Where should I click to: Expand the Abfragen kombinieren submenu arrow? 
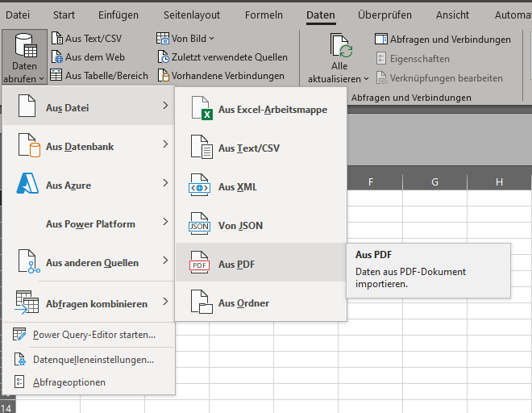pyautogui.click(x=165, y=301)
